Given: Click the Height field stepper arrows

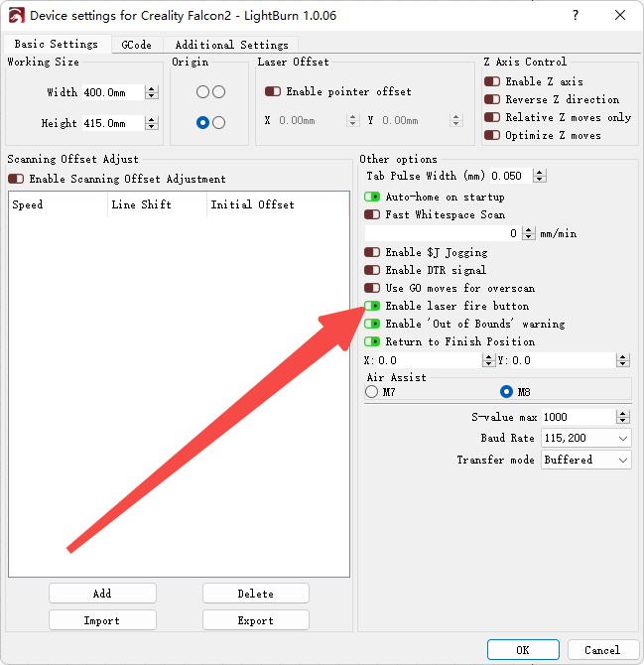Looking at the screenshot, I should pyautogui.click(x=152, y=123).
